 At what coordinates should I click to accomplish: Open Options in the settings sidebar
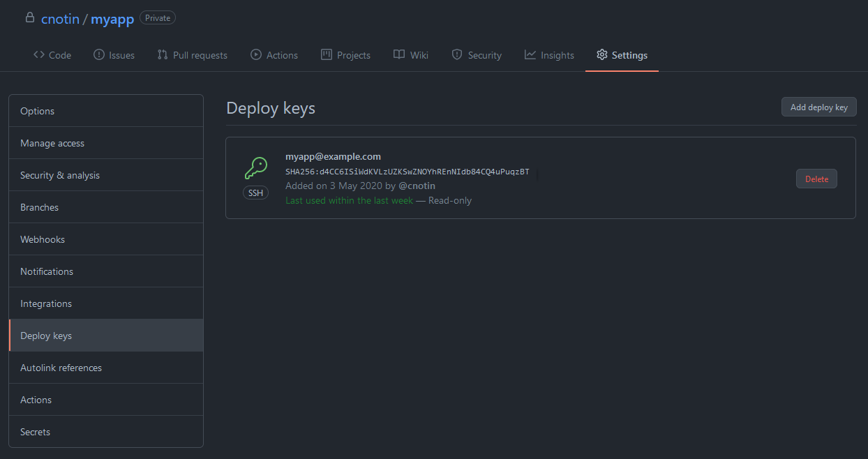click(106, 111)
